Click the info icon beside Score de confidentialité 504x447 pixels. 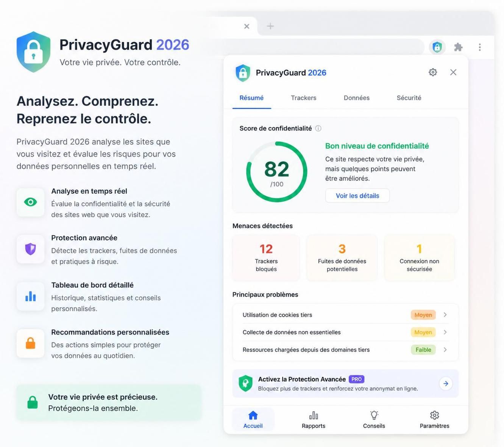coord(318,128)
